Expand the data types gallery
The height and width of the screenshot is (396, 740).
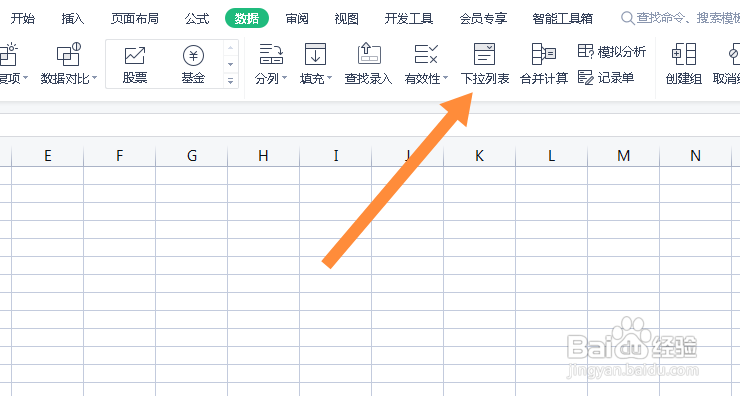tap(231, 81)
